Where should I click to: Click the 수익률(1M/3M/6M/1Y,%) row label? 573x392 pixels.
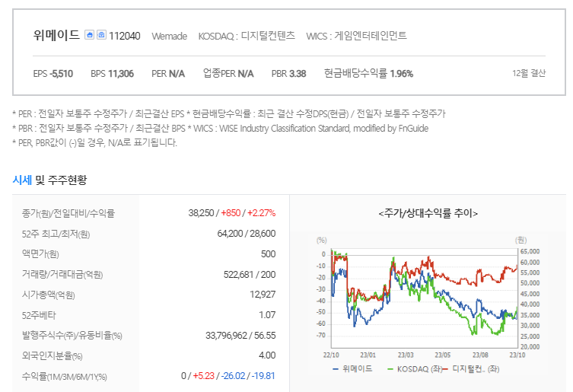click(x=65, y=377)
